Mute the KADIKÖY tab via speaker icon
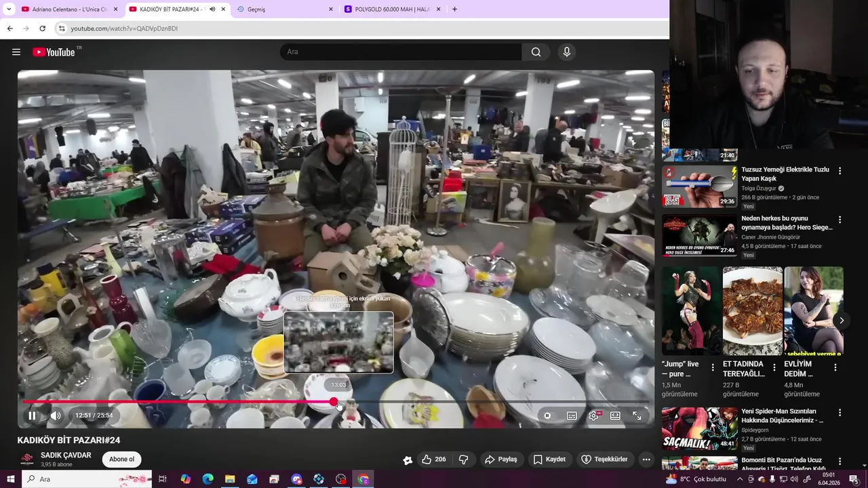Screen dimensions: 868x488 tap(212, 9)
